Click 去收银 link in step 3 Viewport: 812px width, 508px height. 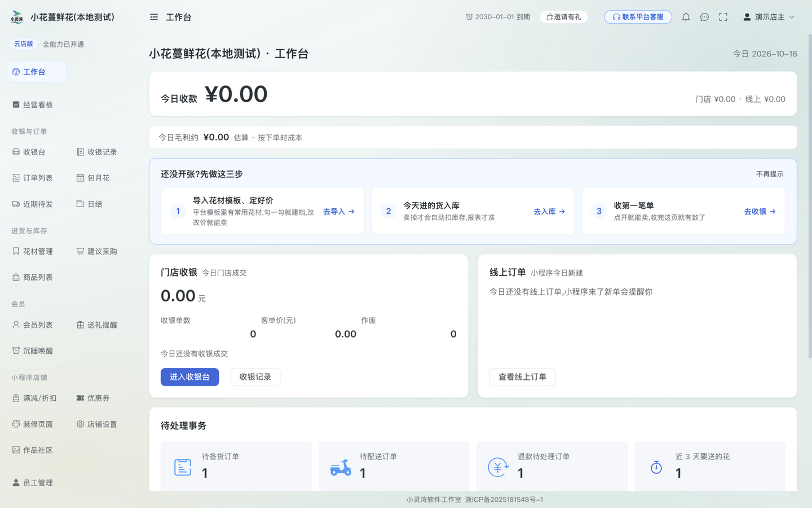(x=760, y=211)
